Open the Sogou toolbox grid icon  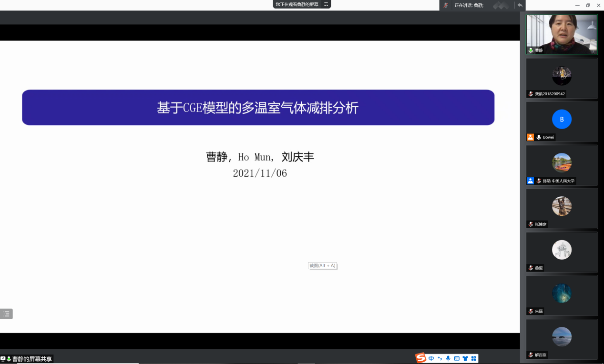473,358
